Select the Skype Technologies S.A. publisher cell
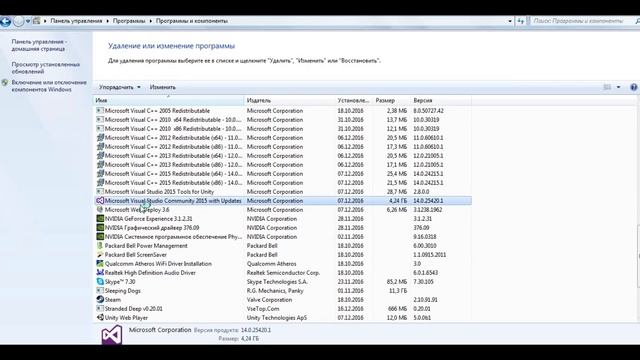 click(x=277, y=282)
